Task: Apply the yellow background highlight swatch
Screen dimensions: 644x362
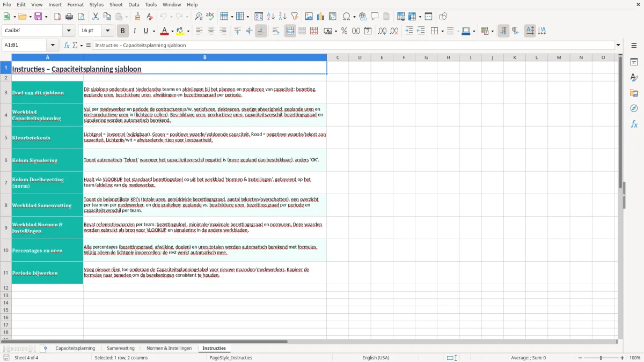Action: tap(181, 31)
